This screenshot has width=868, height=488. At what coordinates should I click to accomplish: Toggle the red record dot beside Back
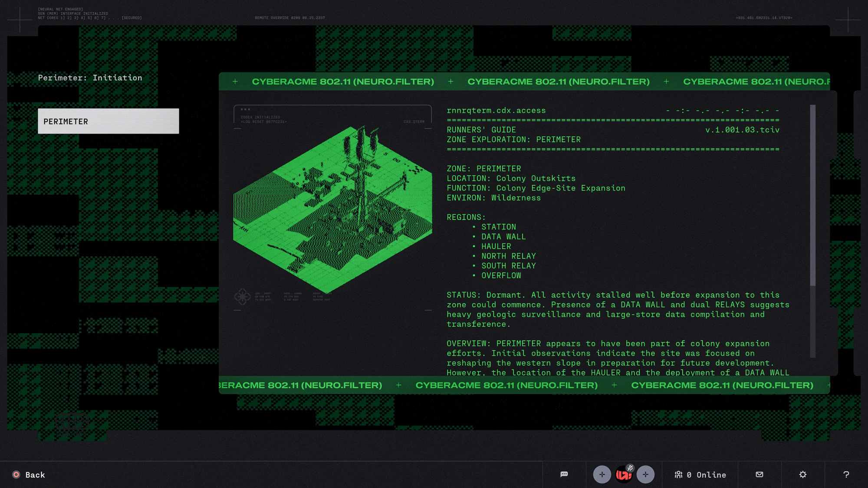(x=16, y=475)
